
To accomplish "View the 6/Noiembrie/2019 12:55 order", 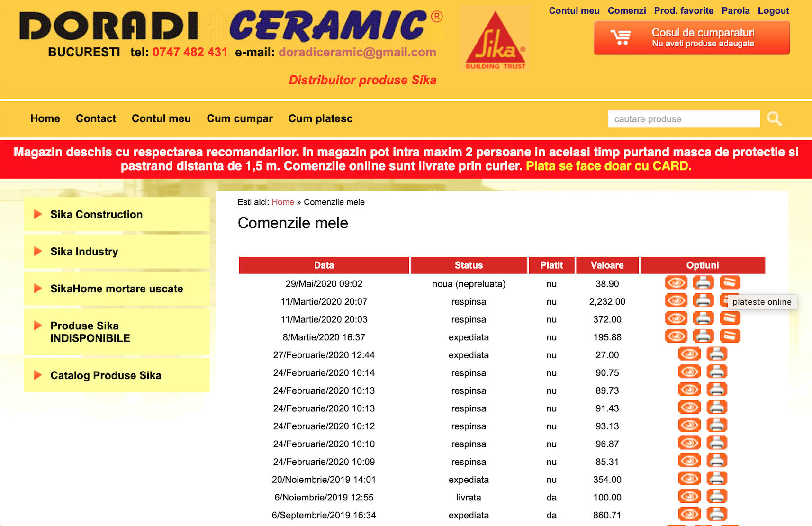I will [x=689, y=496].
